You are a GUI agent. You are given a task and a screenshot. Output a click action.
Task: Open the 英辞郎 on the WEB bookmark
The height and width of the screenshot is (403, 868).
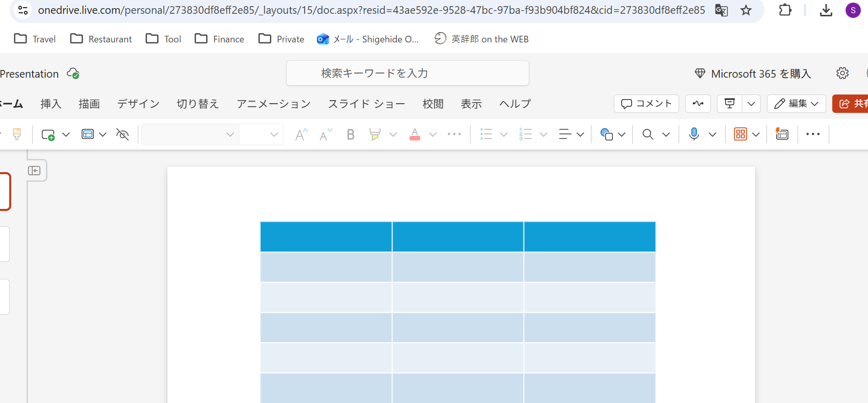[x=481, y=39]
